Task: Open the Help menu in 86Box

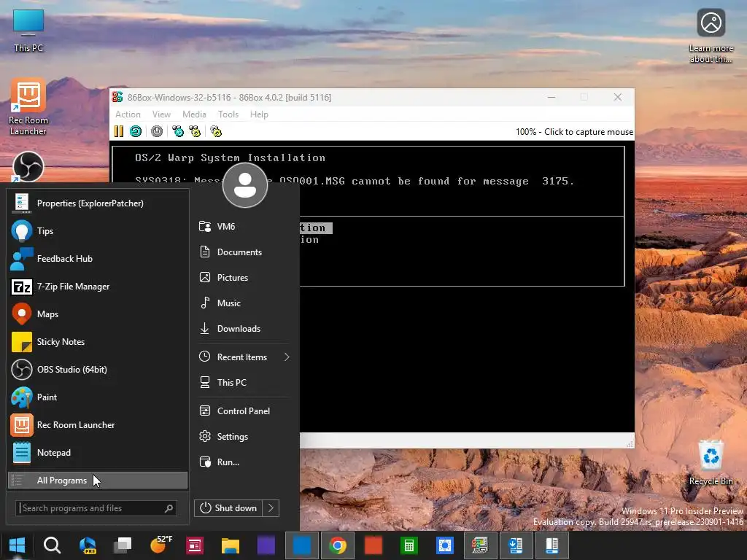Action: click(x=259, y=114)
